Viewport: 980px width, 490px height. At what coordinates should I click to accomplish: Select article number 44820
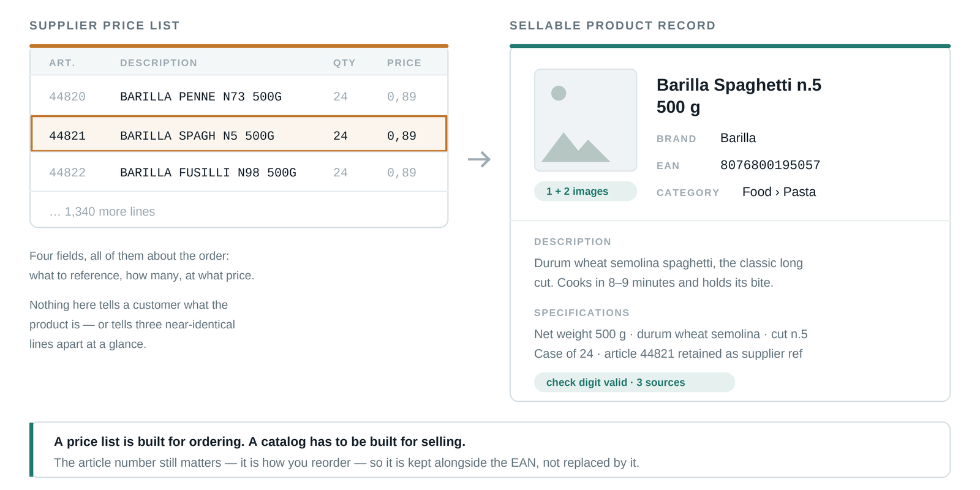67,97
